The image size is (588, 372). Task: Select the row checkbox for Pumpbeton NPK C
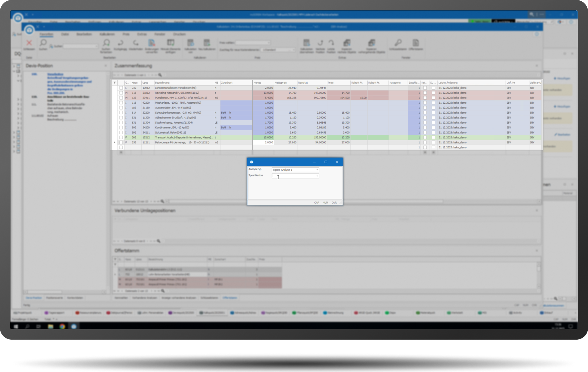121,98
